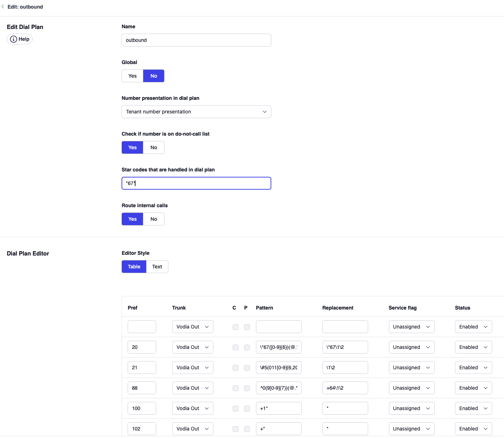Tick the C checkbox in Pref 100 row
504x438 pixels.
tap(236, 408)
